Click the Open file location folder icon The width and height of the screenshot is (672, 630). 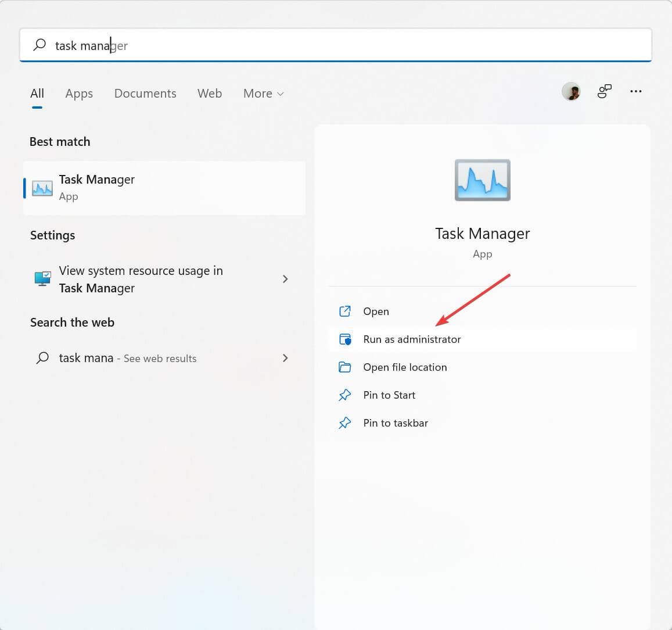coord(345,367)
